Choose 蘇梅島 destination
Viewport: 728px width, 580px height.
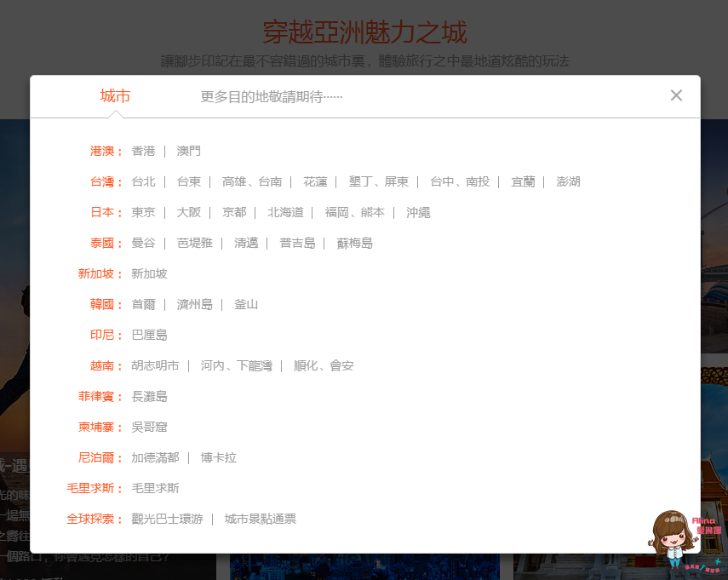tap(355, 243)
